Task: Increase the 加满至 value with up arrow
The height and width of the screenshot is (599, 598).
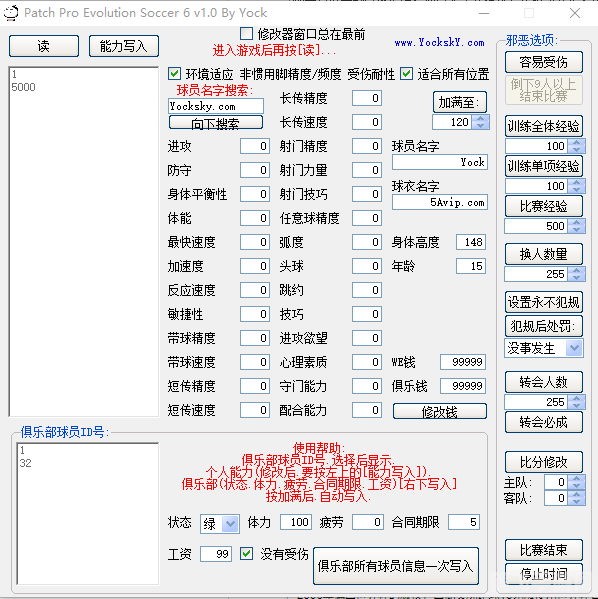Action: point(481,119)
